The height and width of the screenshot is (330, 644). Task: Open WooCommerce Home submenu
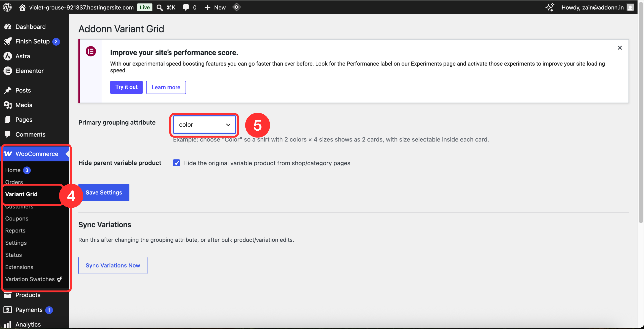[13, 170]
